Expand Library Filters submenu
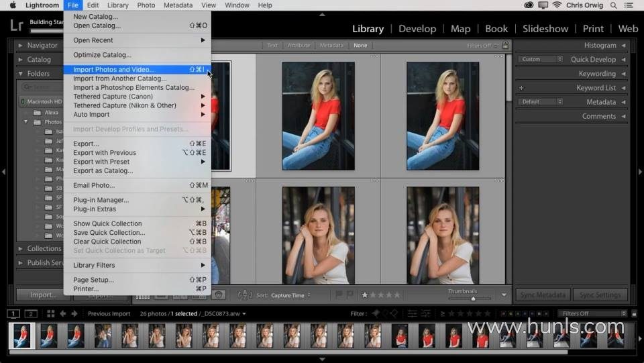644x363 pixels. [x=137, y=265]
